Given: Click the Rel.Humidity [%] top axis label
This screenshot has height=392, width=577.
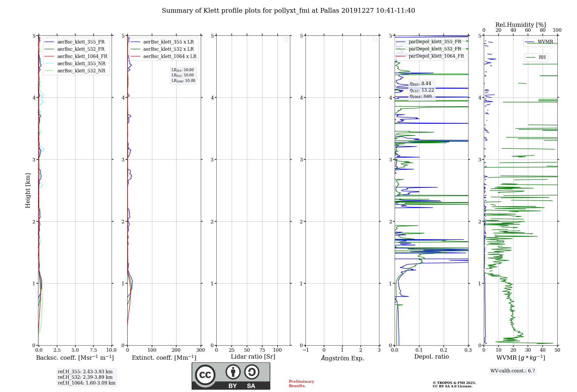Looking at the screenshot, I should [x=520, y=25].
